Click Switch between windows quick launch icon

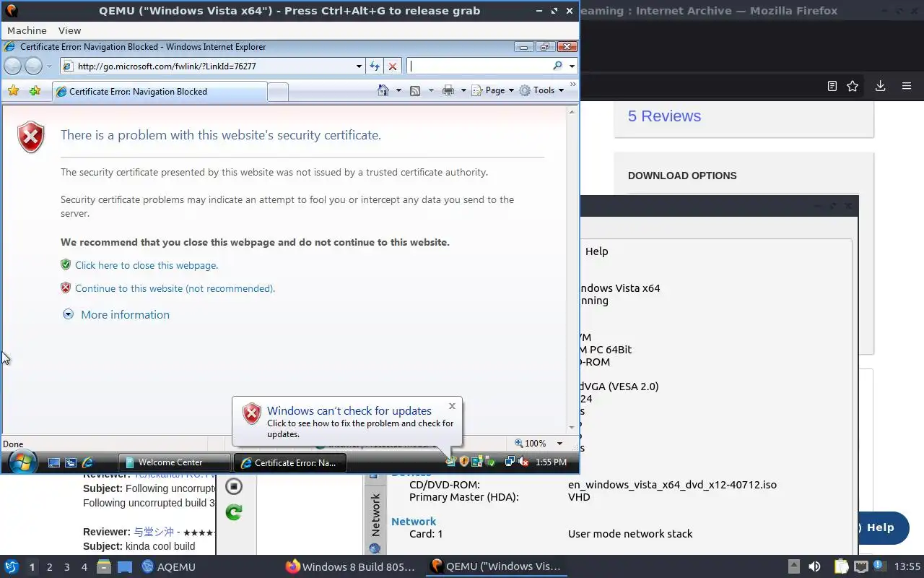[71, 462]
